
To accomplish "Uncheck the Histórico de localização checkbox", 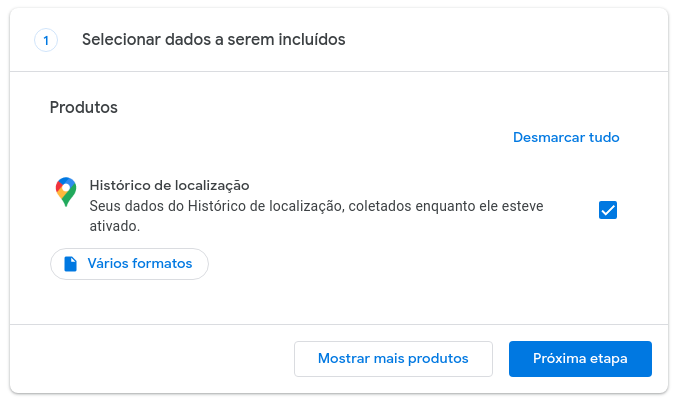I will [607, 210].
